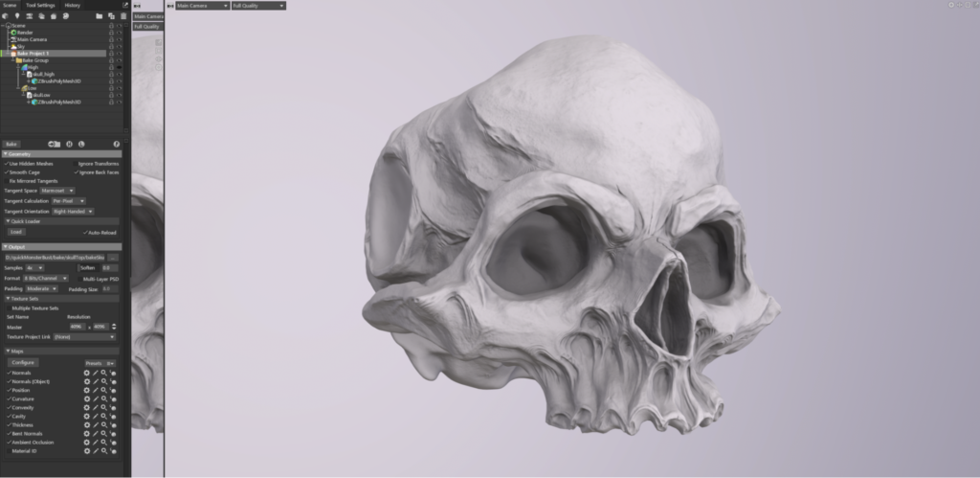Open the Tangent Space Marmoset dropdown
Viewport: 980px width, 478px height.
(57, 191)
